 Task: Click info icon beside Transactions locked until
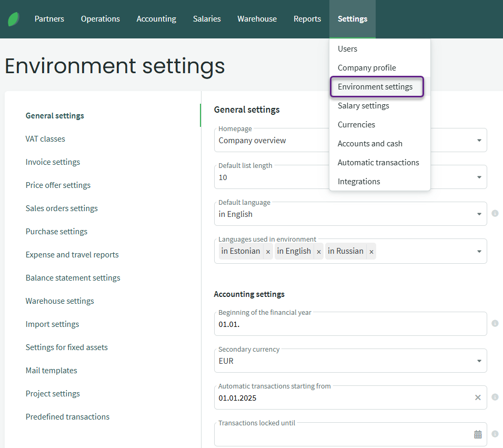pos(495,434)
